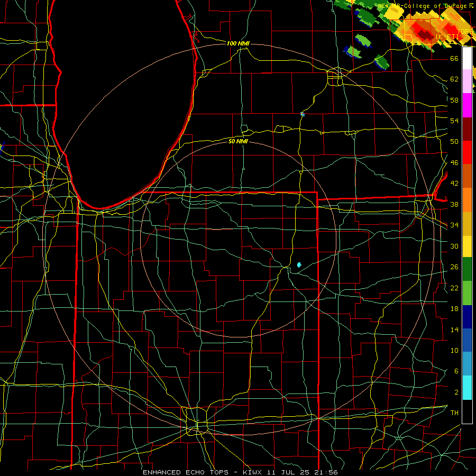
Task: Click the "NEXLAB-College of DuPage" credit text
Action: (x=423, y=6)
